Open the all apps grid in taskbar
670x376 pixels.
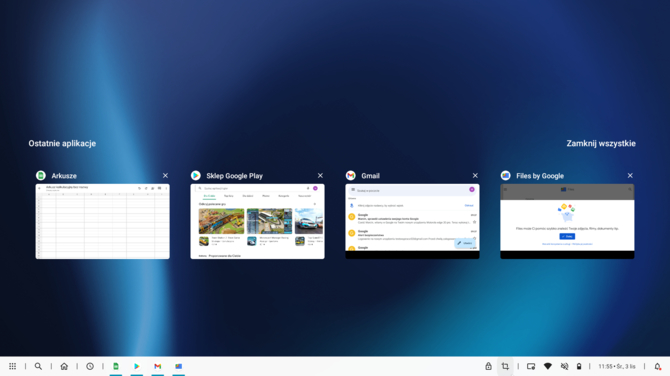pyautogui.click(x=12, y=366)
